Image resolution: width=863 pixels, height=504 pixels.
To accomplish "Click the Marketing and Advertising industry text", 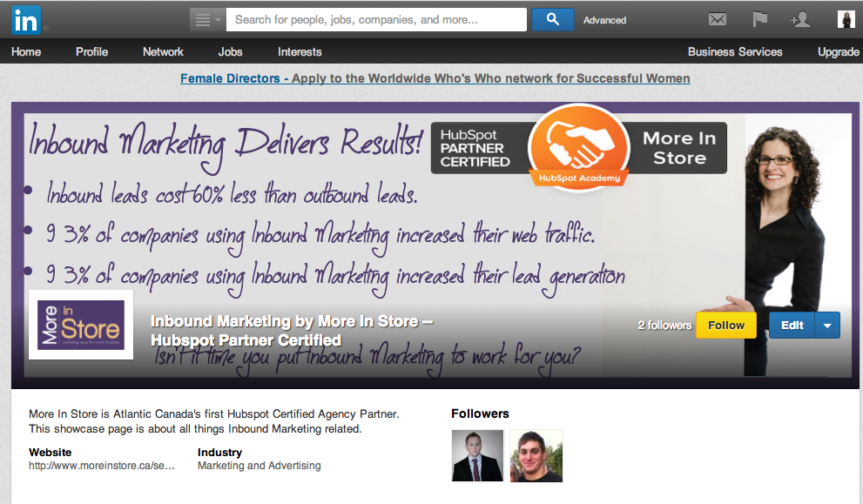I will coord(260,466).
